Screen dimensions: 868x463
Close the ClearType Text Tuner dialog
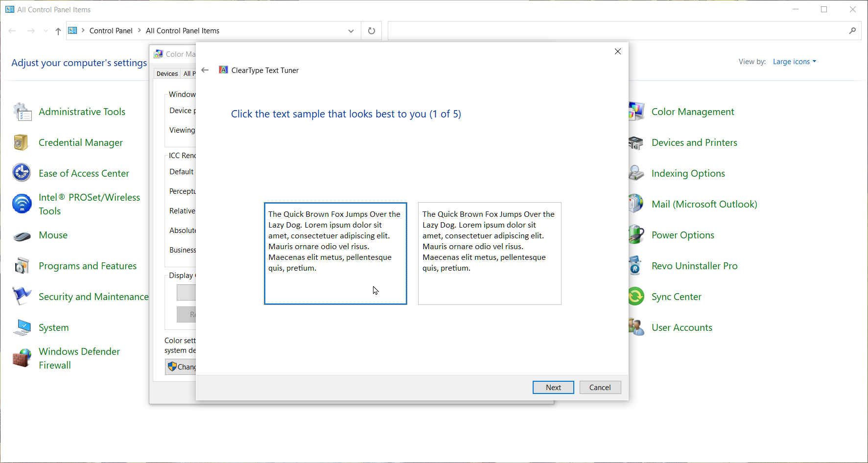pyautogui.click(x=618, y=51)
